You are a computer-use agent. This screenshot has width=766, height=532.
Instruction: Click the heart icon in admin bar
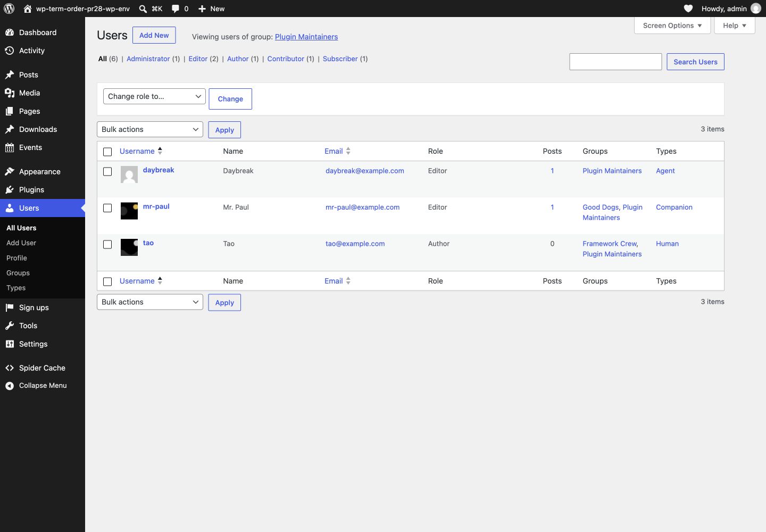688,9
